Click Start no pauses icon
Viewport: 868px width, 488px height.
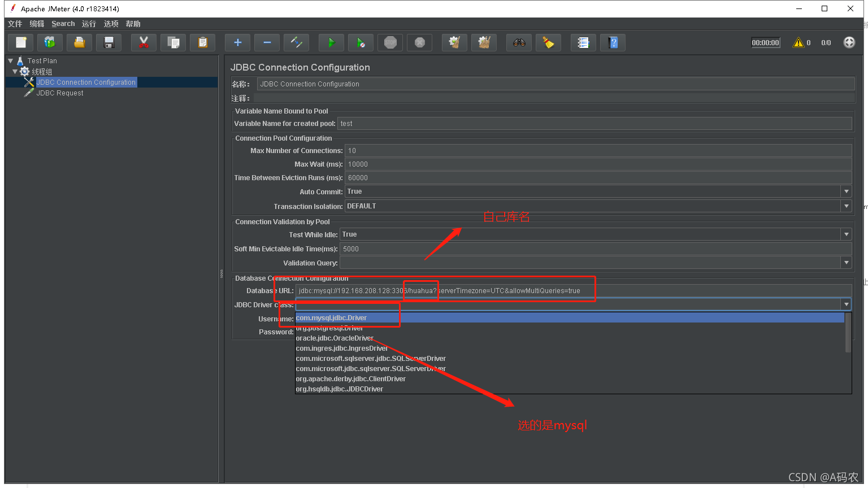(361, 42)
